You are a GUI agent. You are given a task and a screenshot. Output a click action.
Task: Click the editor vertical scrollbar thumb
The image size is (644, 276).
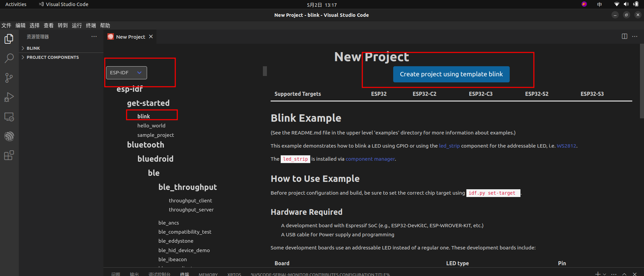pos(642,81)
